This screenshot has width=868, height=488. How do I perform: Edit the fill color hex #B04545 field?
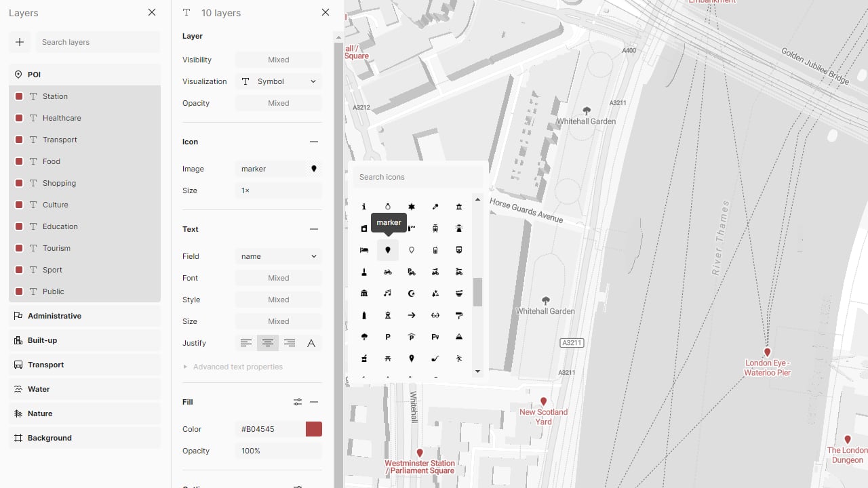coord(271,429)
